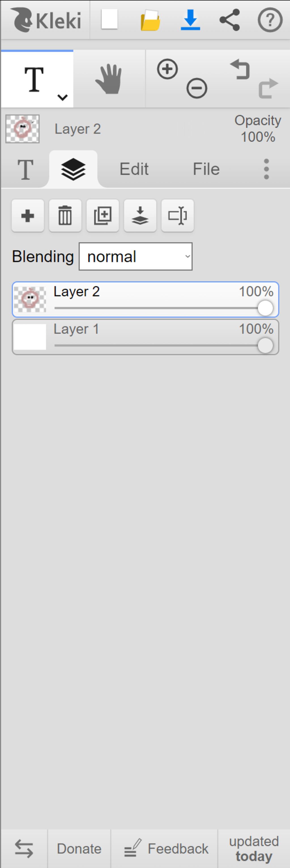The image size is (290, 868).
Task: Select the Hand pan tool
Action: pos(109,79)
